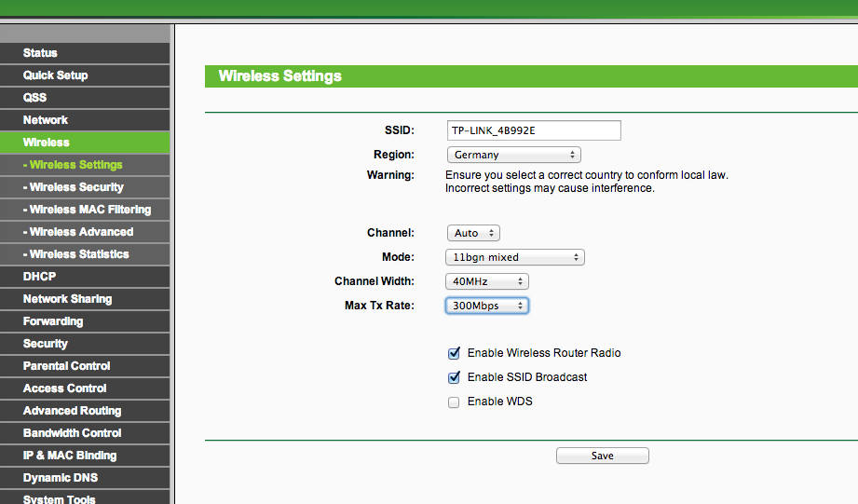The height and width of the screenshot is (504, 858).
Task: Go to QSS page
Action: 85,98
